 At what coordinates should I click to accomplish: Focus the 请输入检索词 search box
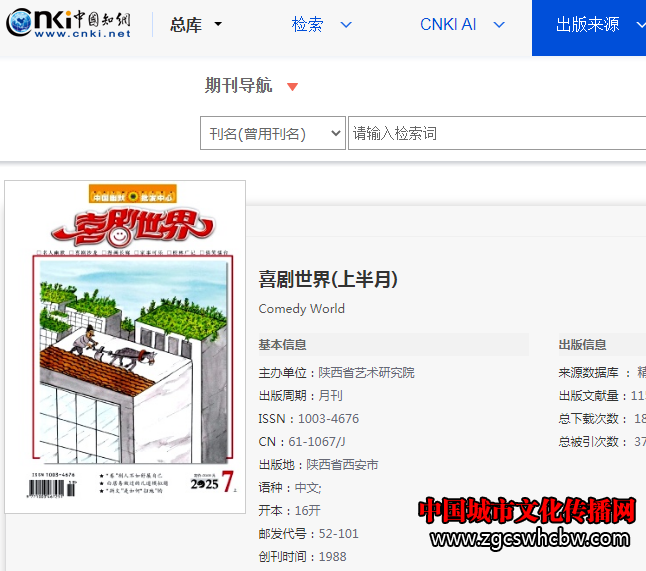pyautogui.click(x=495, y=133)
